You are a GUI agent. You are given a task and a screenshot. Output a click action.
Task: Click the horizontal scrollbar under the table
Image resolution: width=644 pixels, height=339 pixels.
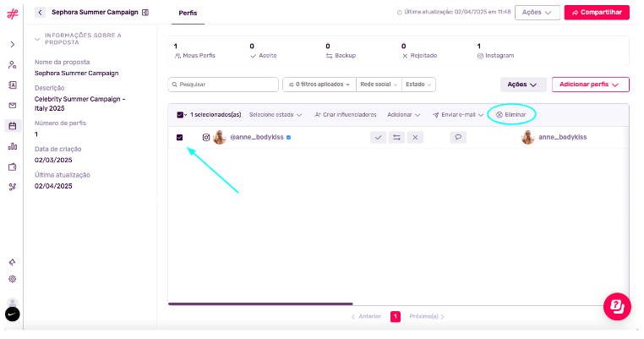tap(260, 304)
